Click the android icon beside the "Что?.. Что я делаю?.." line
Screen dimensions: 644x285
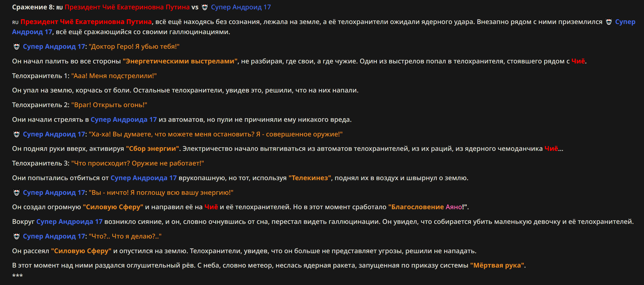pyautogui.click(x=16, y=236)
